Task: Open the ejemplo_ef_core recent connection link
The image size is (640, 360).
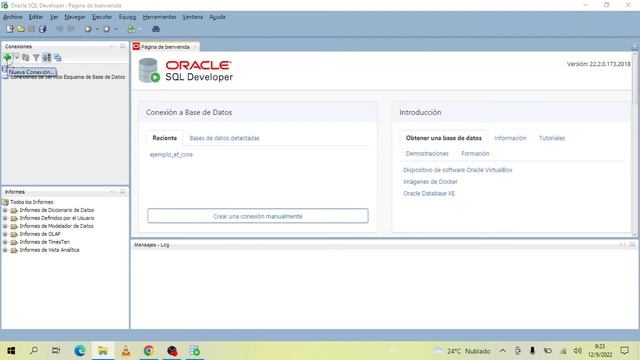Action: [171, 155]
